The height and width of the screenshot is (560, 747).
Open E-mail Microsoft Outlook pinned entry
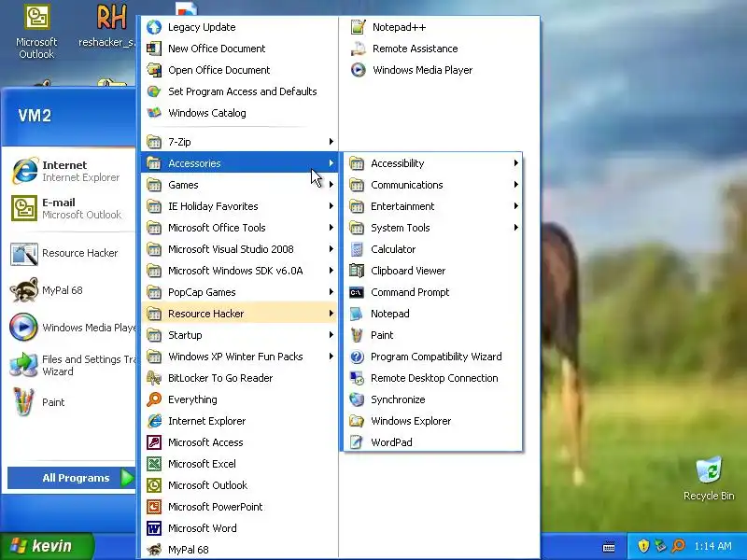tap(71, 208)
